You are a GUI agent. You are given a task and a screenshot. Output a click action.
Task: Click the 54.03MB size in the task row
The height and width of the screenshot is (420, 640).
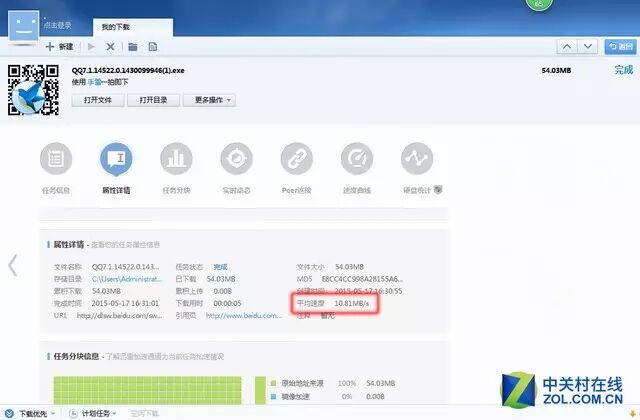[x=556, y=70]
